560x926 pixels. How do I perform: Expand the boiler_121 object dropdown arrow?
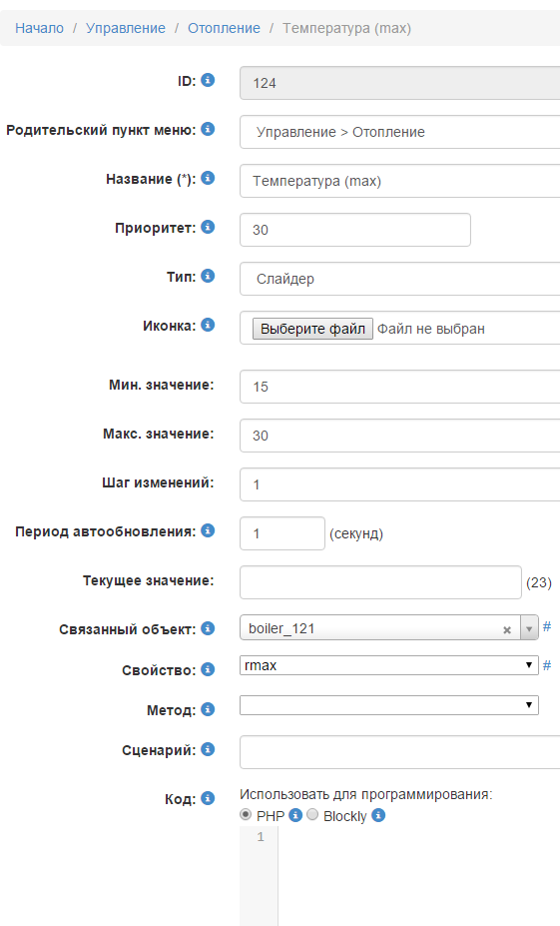coord(529,627)
